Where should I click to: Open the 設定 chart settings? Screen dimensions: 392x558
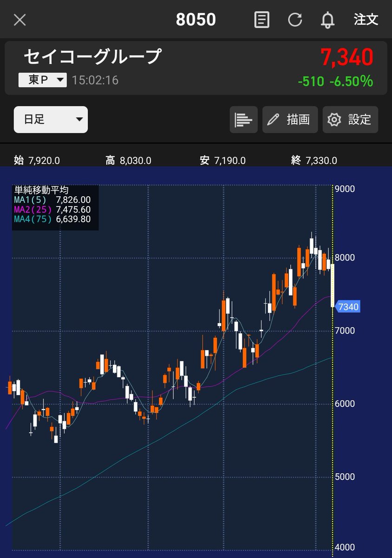click(x=350, y=120)
